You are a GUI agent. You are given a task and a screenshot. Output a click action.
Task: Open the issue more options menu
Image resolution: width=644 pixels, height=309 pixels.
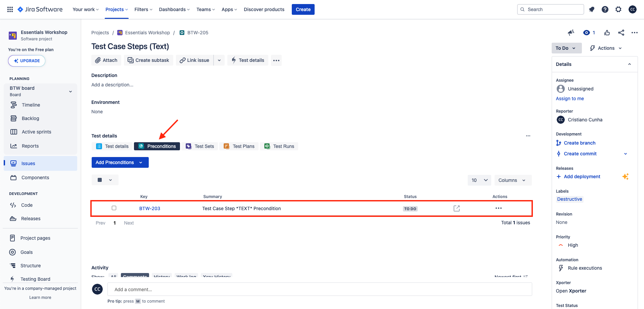634,33
